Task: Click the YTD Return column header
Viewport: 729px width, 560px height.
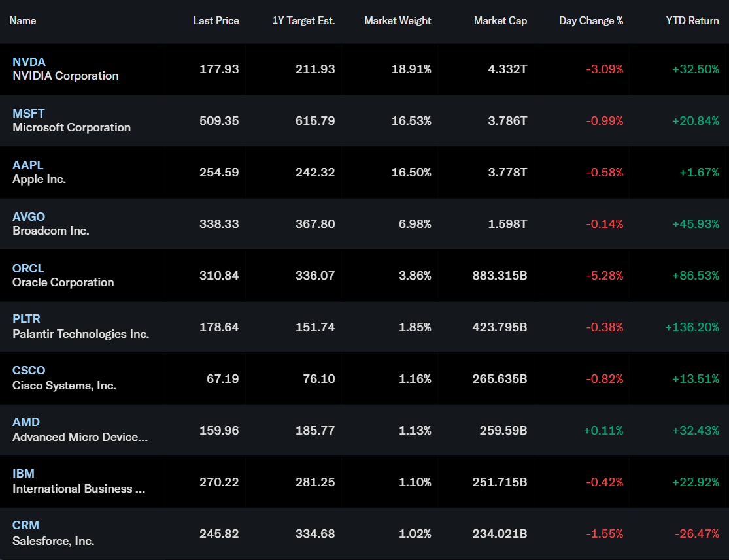Action: [692, 20]
